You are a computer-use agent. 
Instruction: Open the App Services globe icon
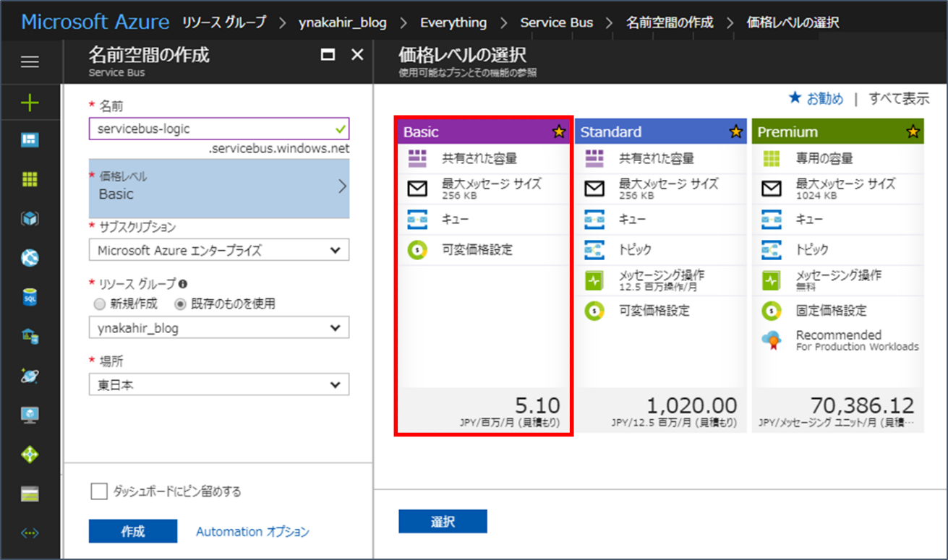pos(30,258)
